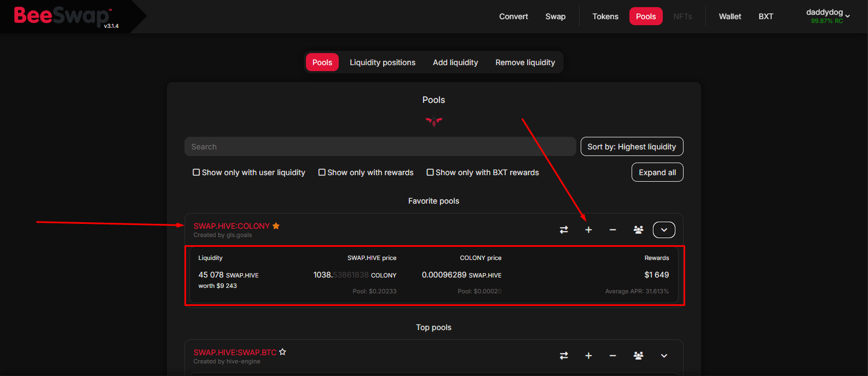Viewport: 868px width, 376px height.
Task: Open Sort by: Highest liquidity dropdown
Action: pos(632,147)
